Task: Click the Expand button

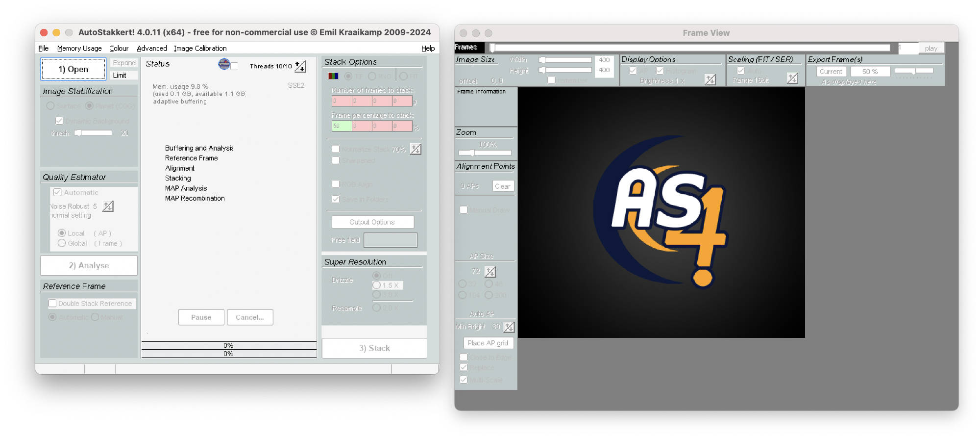Action: point(124,63)
